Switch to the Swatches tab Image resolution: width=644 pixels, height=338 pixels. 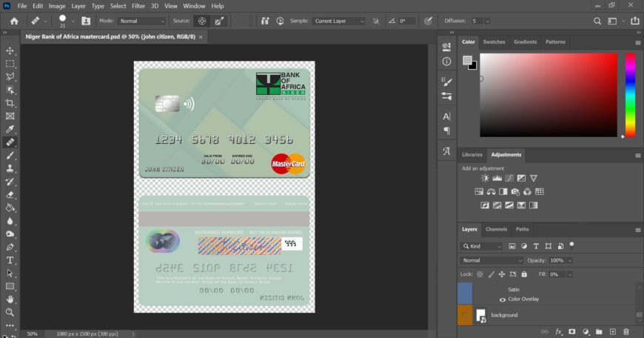494,42
